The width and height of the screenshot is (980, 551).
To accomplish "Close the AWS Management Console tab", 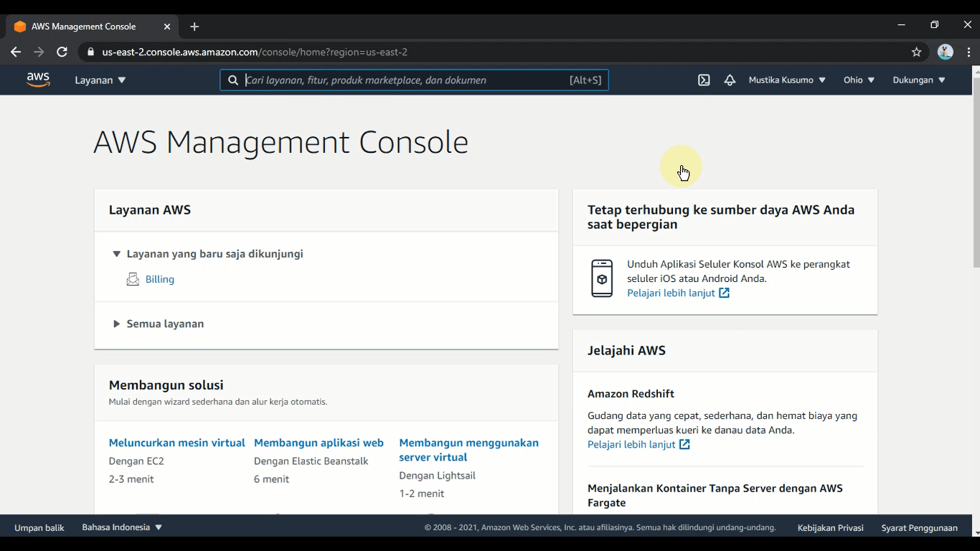I will pos(167,27).
